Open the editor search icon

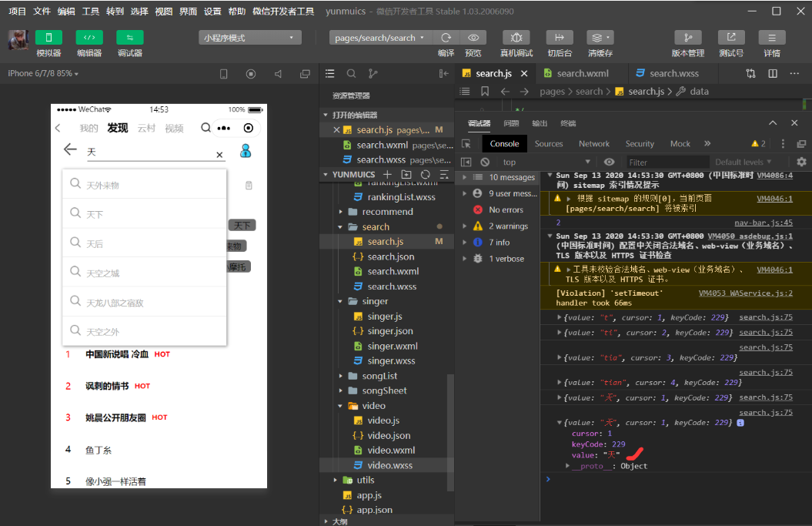(351, 74)
